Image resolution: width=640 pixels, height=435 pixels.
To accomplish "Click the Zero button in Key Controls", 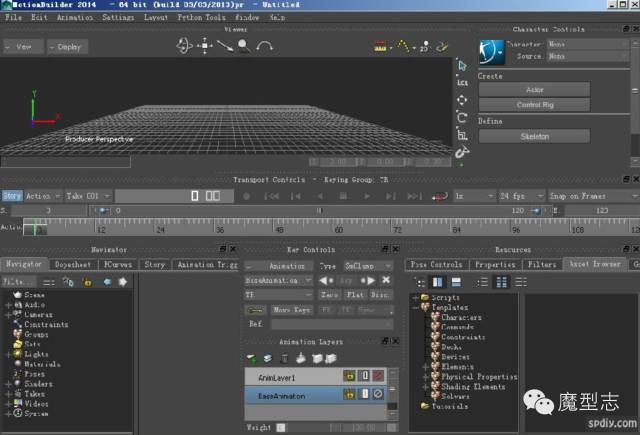I will click(x=329, y=295).
